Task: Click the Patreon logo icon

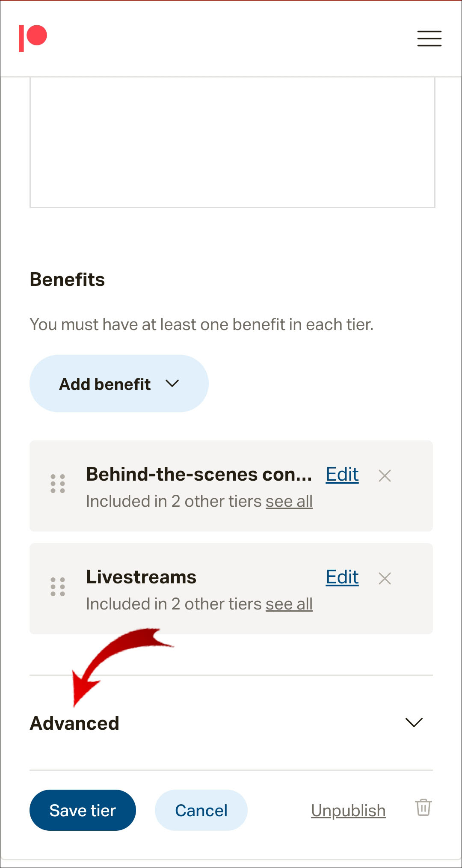Action: [33, 38]
